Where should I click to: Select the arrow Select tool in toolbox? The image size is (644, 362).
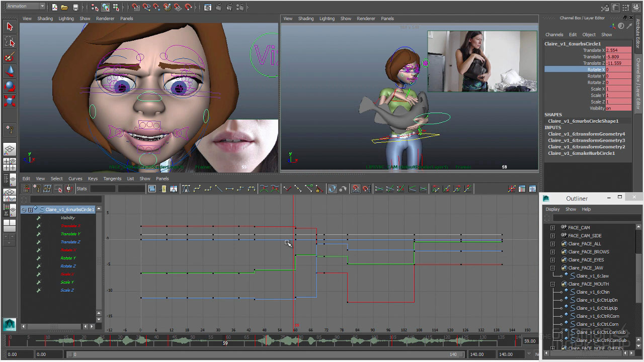click(10, 27)
